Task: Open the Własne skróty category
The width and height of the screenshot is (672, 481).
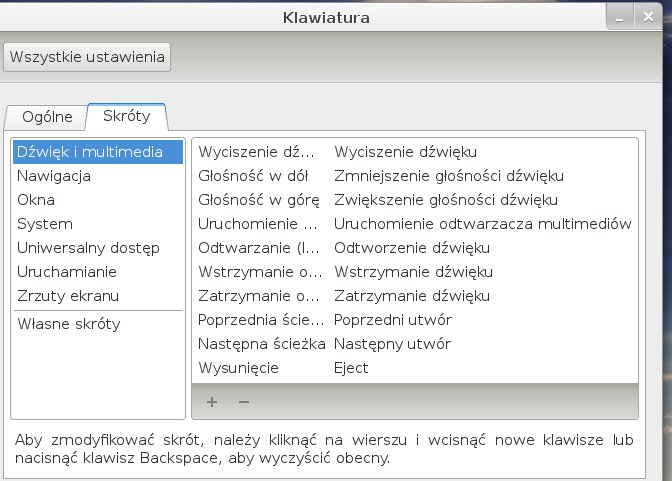Action: click(68, 324)
